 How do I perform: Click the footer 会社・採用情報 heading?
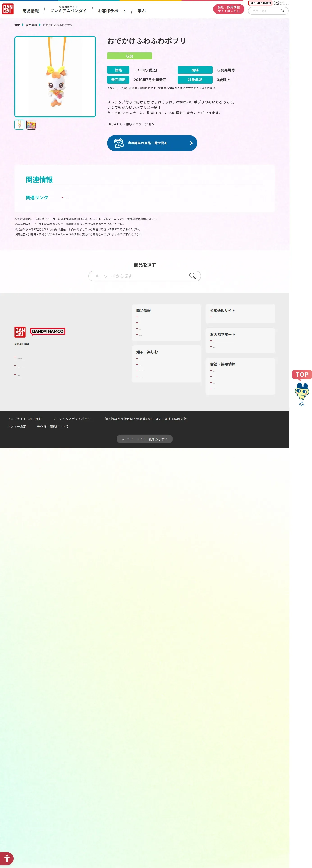pos(223,364)
